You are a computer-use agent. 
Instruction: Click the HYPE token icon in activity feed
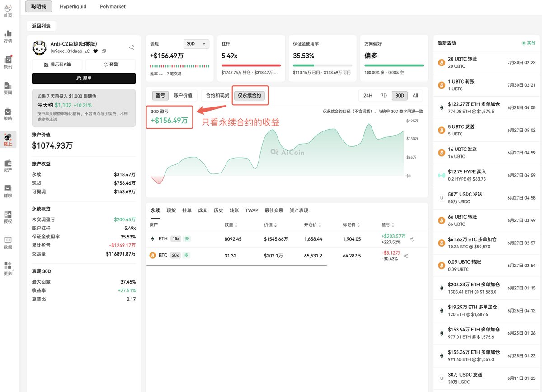point(441,175)
